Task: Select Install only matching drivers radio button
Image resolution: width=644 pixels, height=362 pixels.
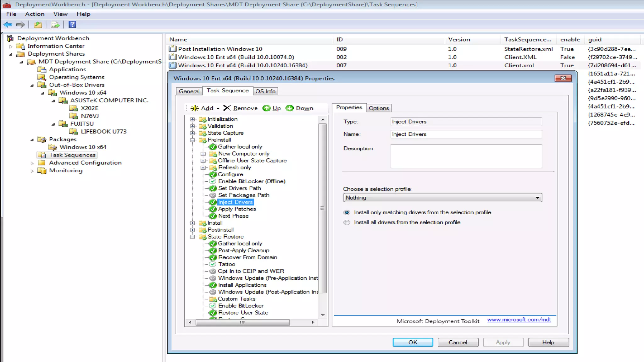Action: click(x=347, y=212)
